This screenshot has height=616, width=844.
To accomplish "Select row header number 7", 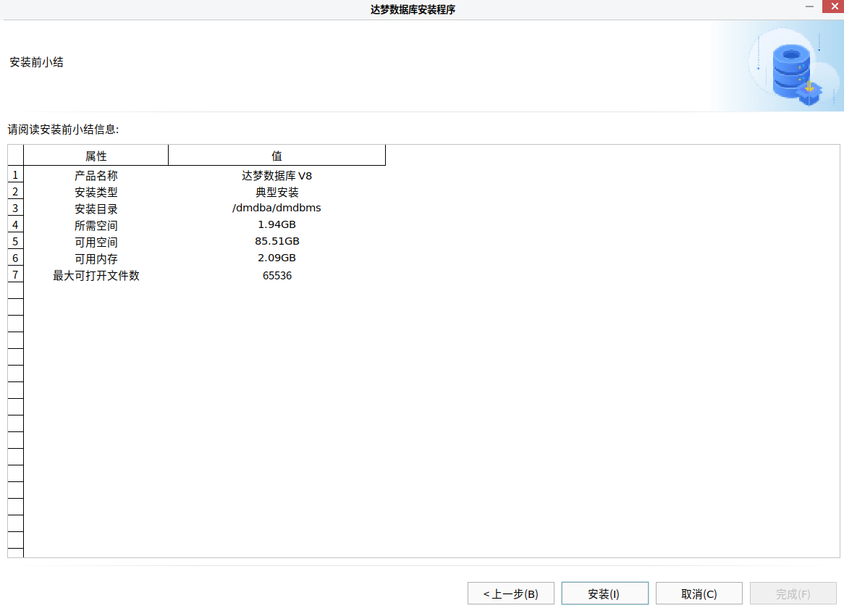I will [15, 275].
